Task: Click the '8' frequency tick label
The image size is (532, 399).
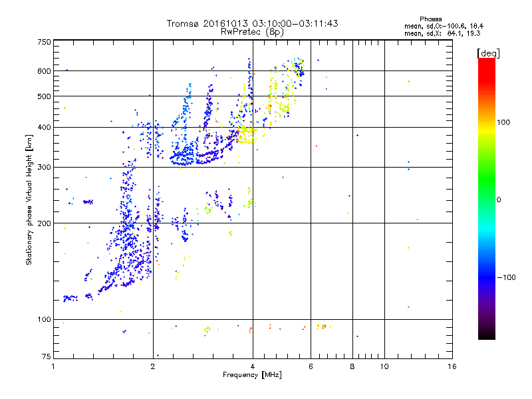Action: click(352, 366)
